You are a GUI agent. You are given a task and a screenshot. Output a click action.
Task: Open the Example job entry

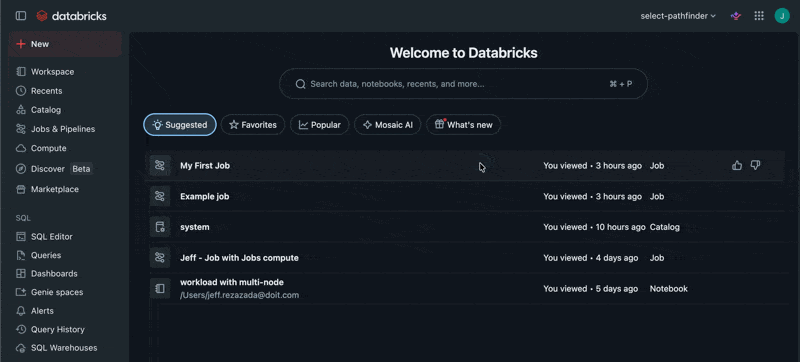pyautogui.click(x=205, y=196)
